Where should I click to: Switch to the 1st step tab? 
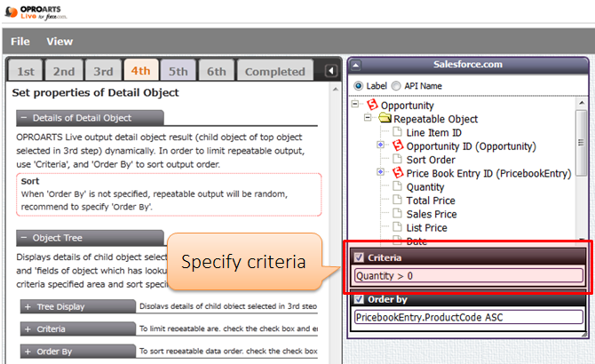pyautogui.click(x=26, y=70)
